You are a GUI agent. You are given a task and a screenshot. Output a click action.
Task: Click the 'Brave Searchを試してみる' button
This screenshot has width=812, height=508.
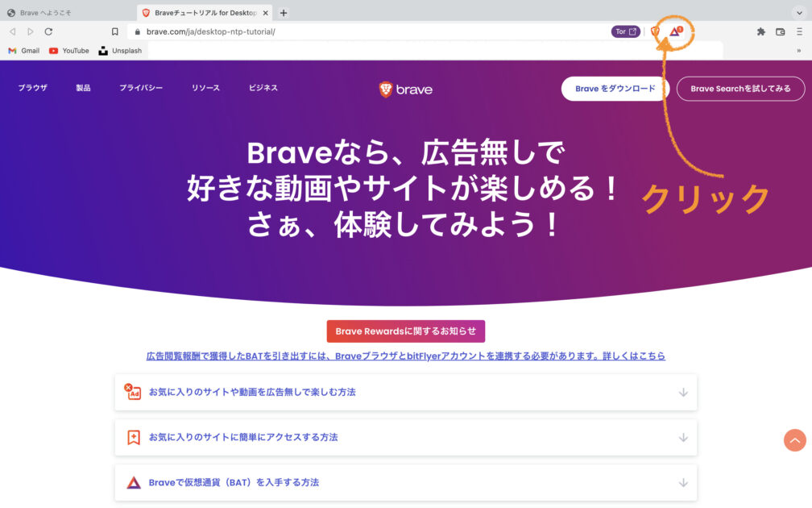(x=740, y=89)
